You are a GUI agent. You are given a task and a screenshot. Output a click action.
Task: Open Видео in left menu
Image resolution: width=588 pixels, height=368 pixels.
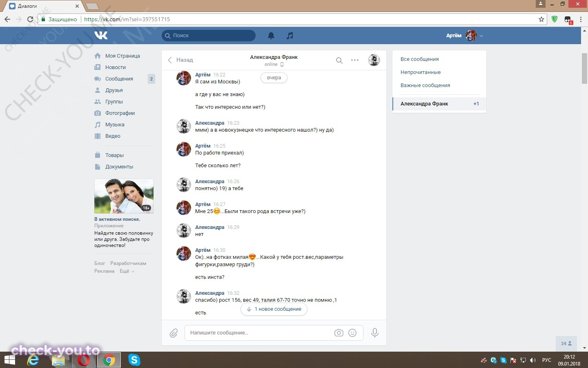(x=113, y=136)
